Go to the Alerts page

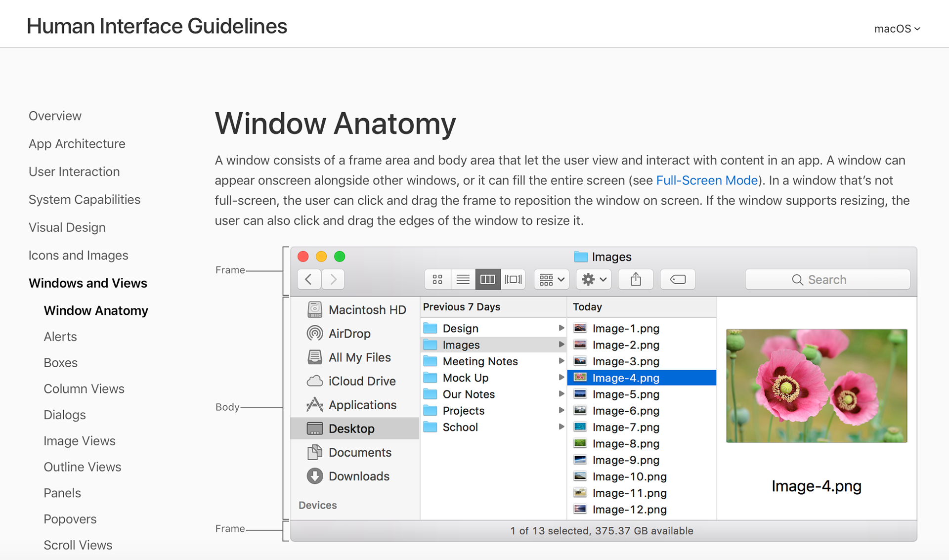click(x=60, y=337)
